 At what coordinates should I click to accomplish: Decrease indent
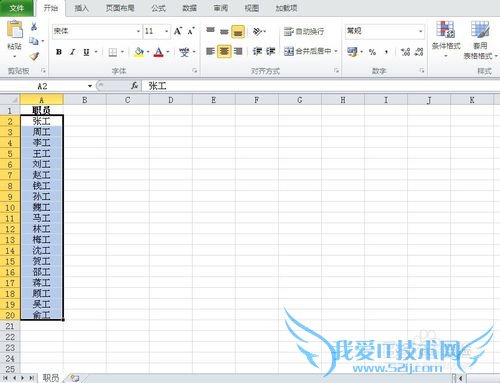(257, 51)
